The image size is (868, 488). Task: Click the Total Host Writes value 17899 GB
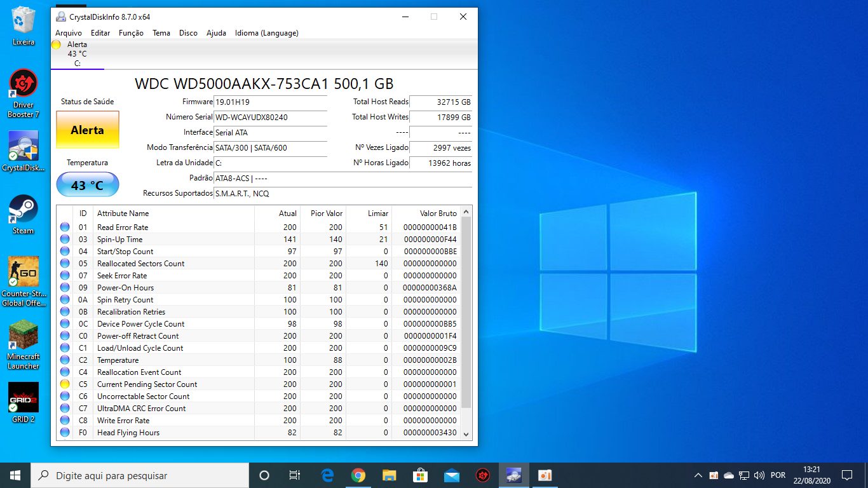(x=441, y=117)
